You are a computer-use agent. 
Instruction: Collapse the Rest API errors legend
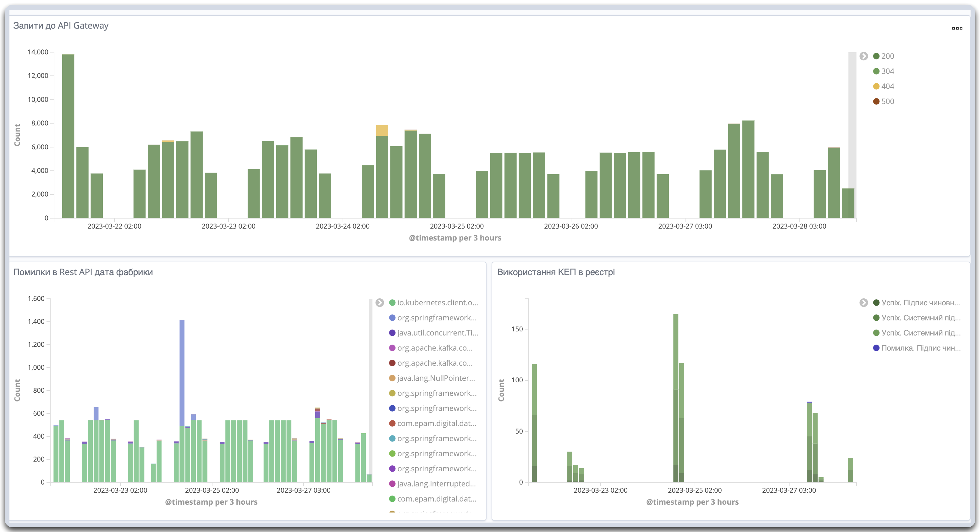click(x=379, y=303)
